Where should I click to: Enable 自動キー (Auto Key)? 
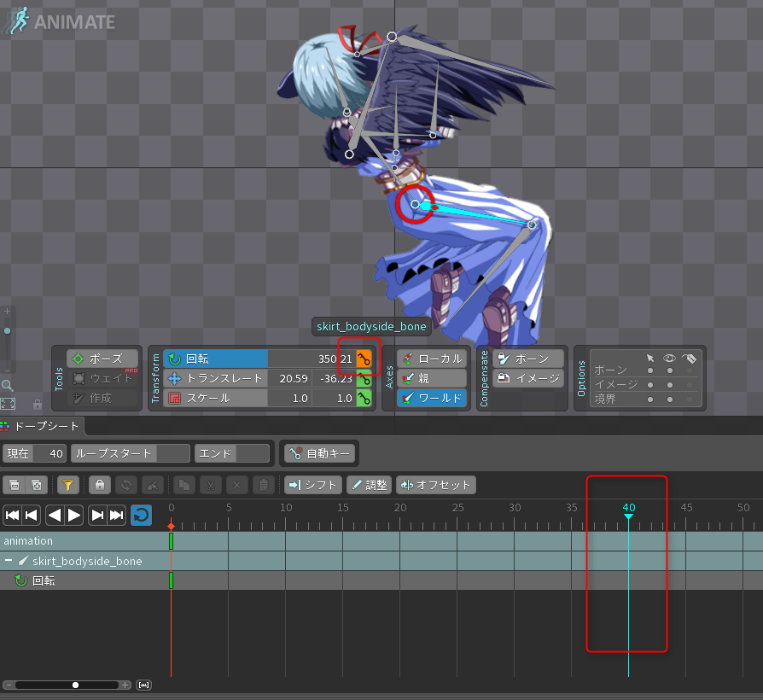(320, 453)
